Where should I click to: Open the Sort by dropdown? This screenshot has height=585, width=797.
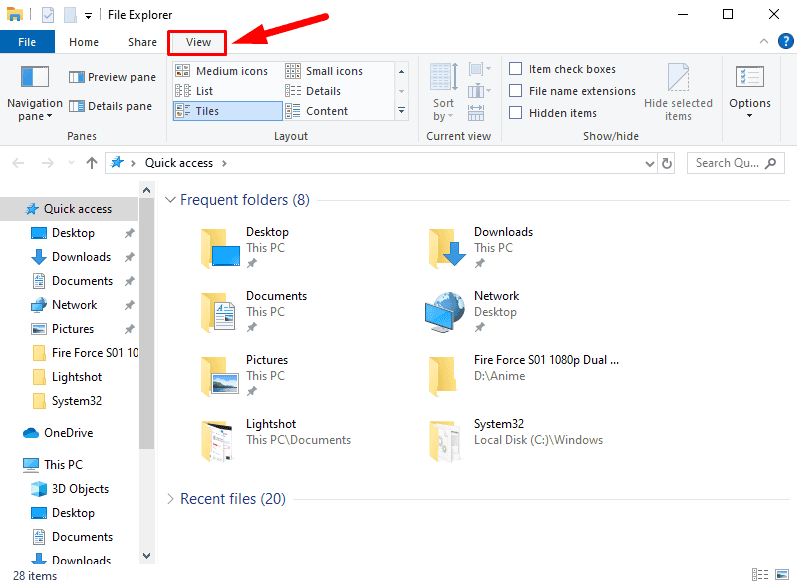tap(443, 93)
